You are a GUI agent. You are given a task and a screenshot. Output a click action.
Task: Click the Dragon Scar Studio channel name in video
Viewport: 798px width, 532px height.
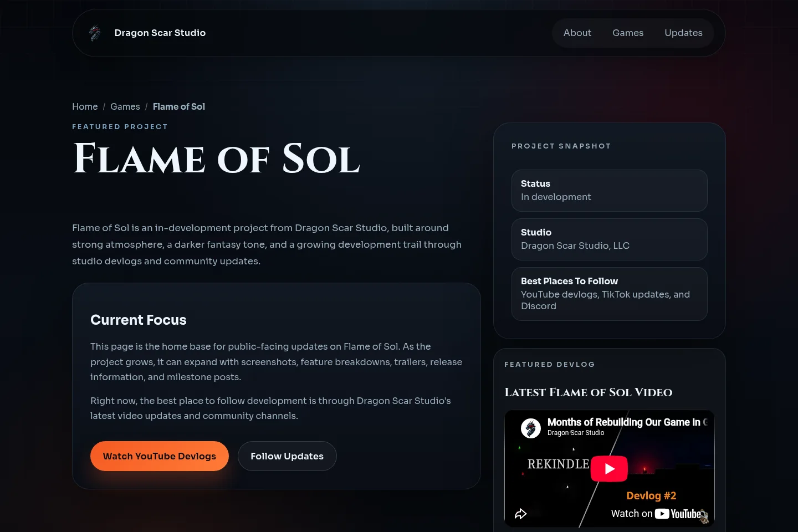[576, 433]
